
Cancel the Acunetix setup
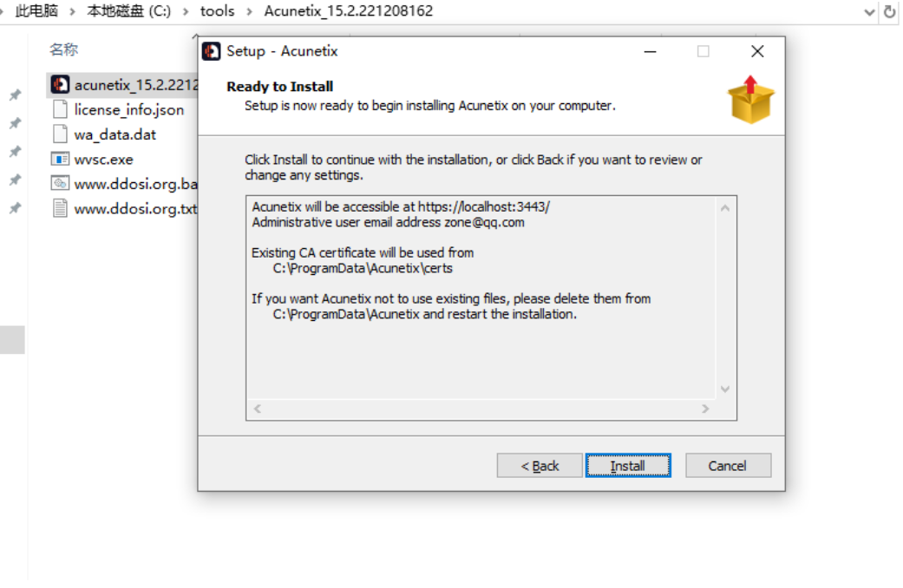click(728, 466)
